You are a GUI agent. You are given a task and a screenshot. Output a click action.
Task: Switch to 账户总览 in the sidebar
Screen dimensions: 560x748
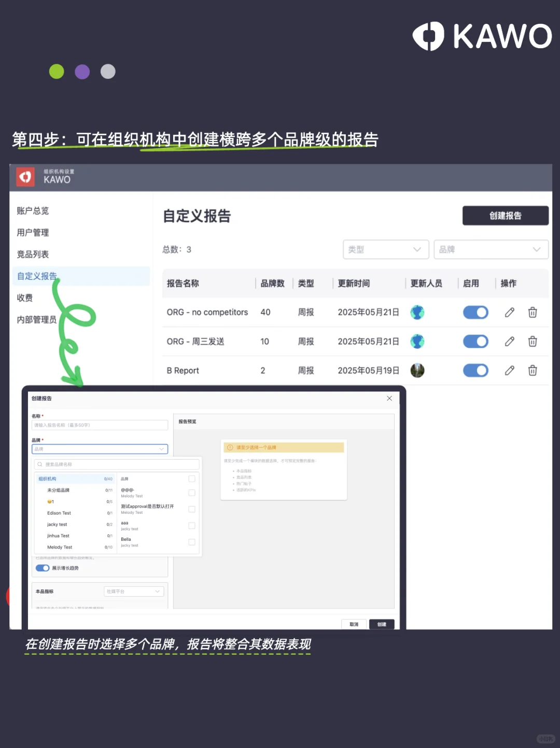(x=33, y=210)
